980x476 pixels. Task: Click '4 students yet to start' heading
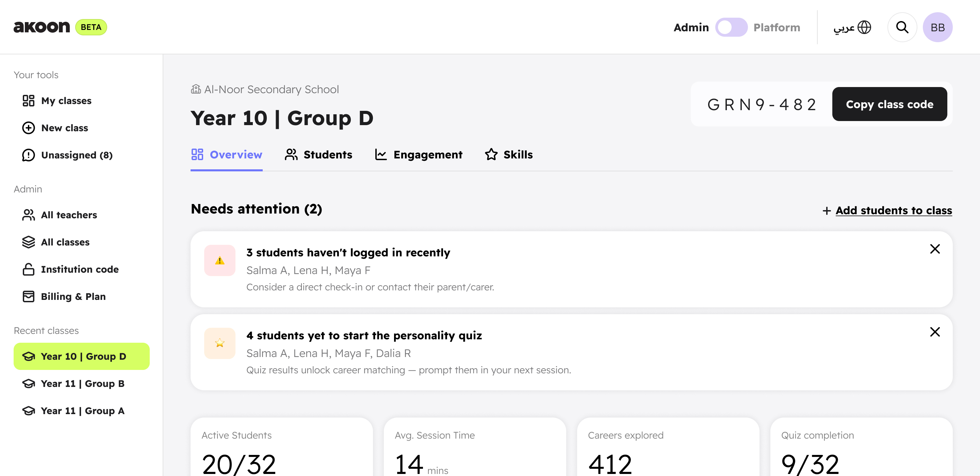pos(364,335)
